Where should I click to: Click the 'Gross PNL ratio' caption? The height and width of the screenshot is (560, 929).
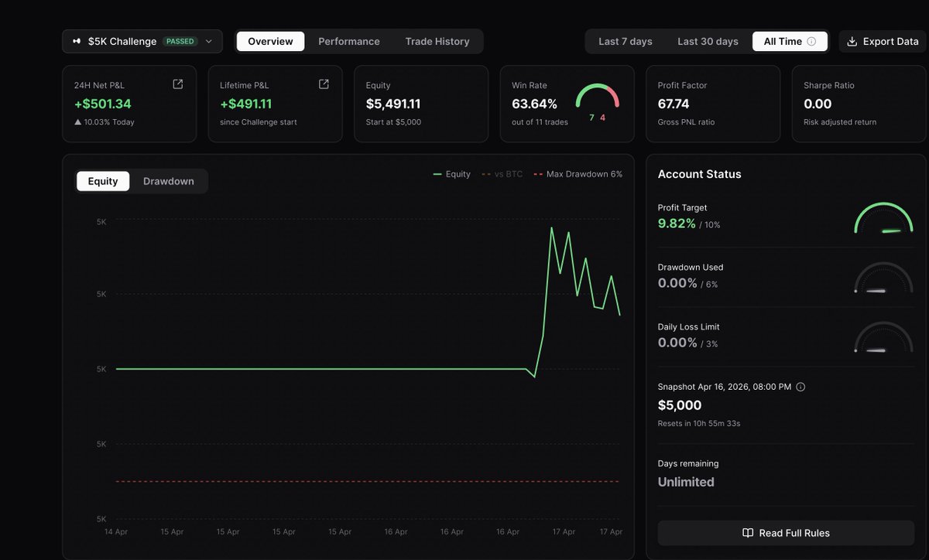[x=687, y=122]
